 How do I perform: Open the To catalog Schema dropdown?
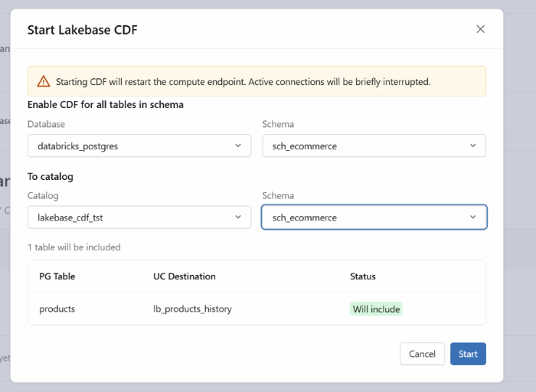click(374, 217)
